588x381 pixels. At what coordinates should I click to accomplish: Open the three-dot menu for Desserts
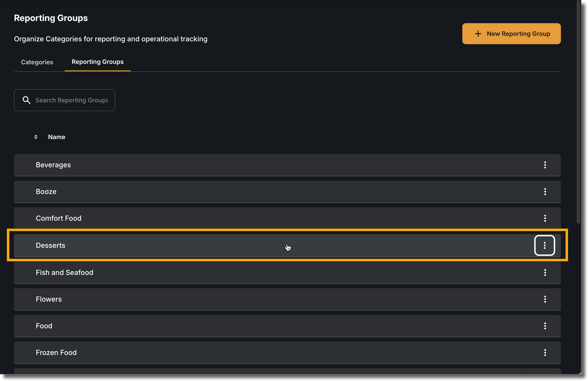pos(545,245)
